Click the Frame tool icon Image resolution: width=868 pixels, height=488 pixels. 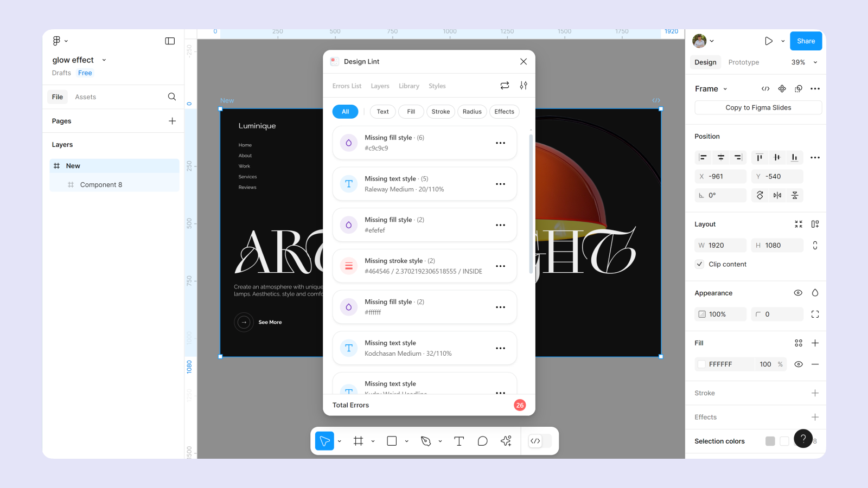(358, 441)
